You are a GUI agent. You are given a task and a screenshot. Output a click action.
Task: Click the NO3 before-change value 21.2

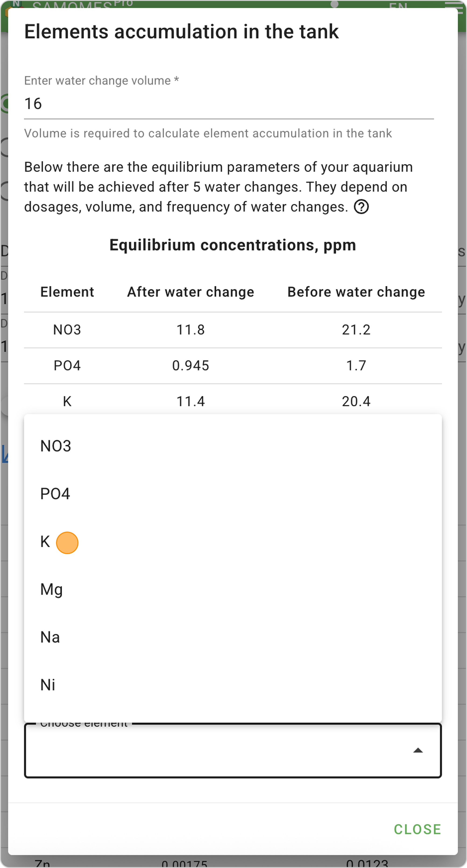pyautogui.click(x=356, y=330)
